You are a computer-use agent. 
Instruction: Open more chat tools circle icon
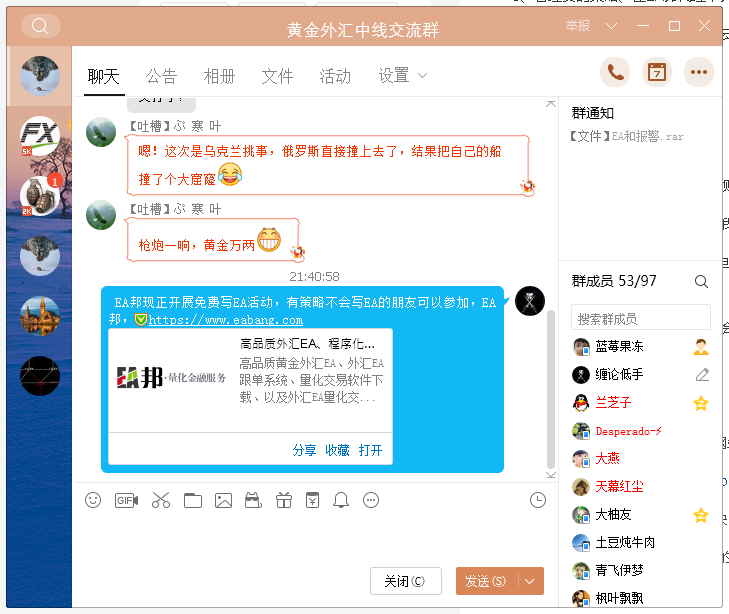click(x=371, y=500)
